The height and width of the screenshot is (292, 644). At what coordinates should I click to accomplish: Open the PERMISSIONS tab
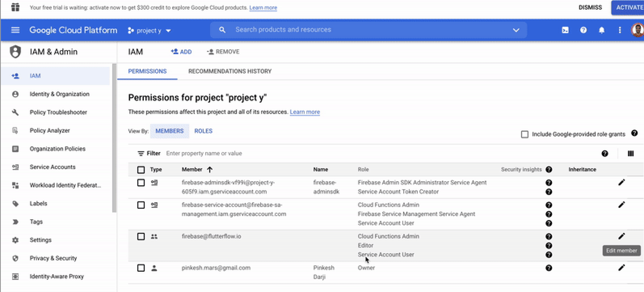pos(147,71)
